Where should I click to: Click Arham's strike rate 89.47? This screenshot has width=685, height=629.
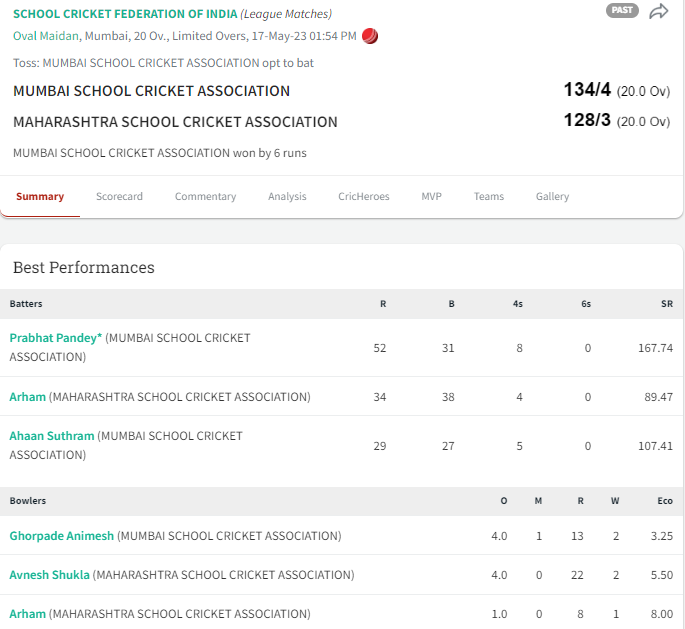(658, 397)
